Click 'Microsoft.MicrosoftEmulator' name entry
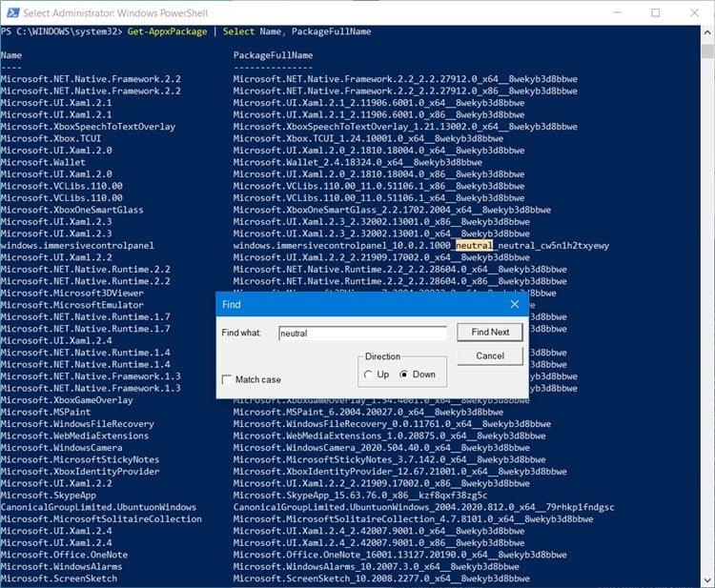Image resolution: width=715 pixels, height=588 pixels. pyautogui.click(x=72, y=305)
